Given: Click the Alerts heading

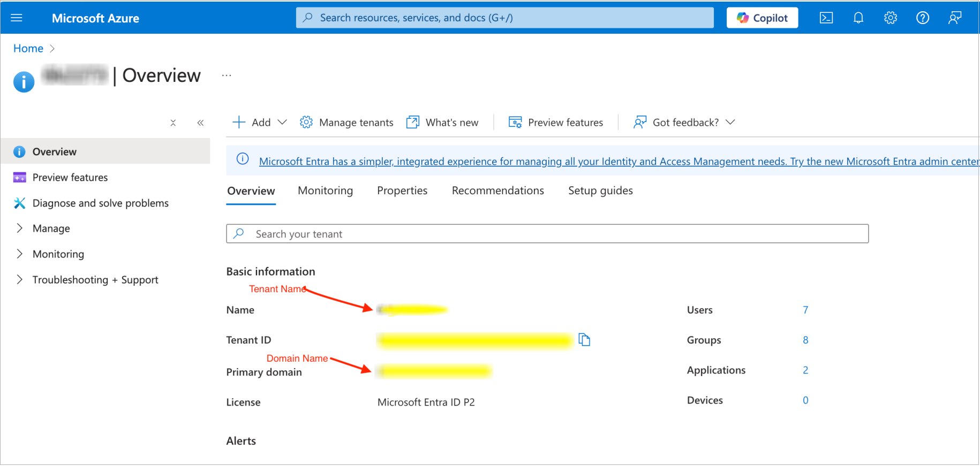Looking at the screenshot, I should (241, 441).
